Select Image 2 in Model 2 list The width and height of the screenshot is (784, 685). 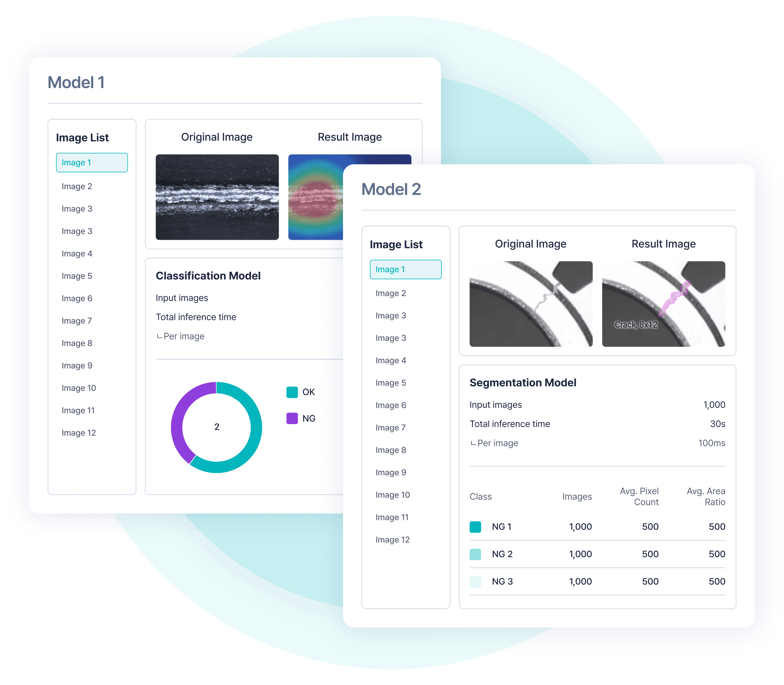390,293
